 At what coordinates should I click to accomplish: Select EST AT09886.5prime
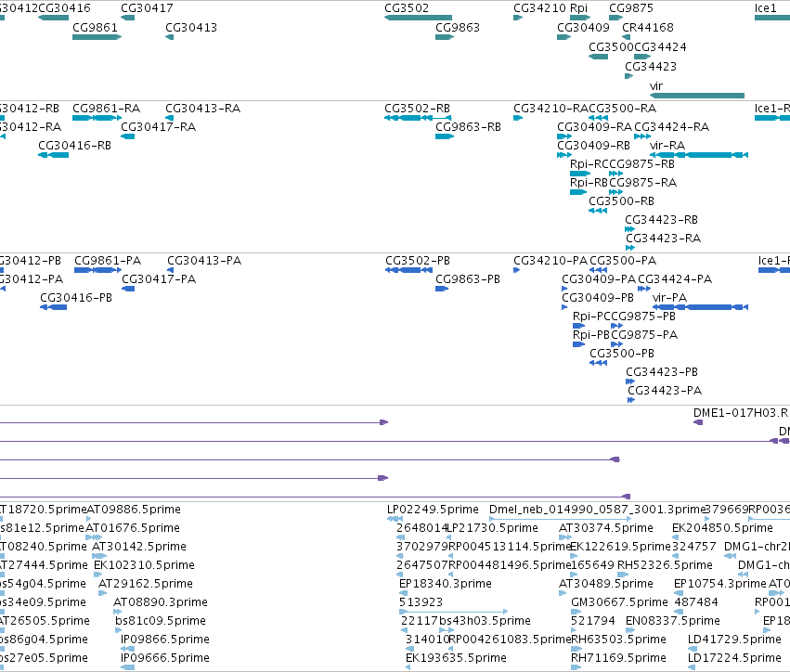89,518
